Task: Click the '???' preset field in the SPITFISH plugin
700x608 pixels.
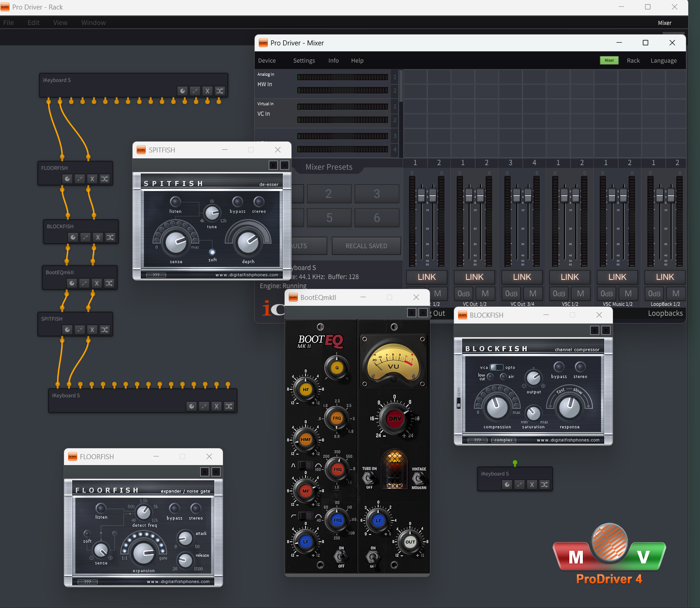Action: click(x=156, y=275)
